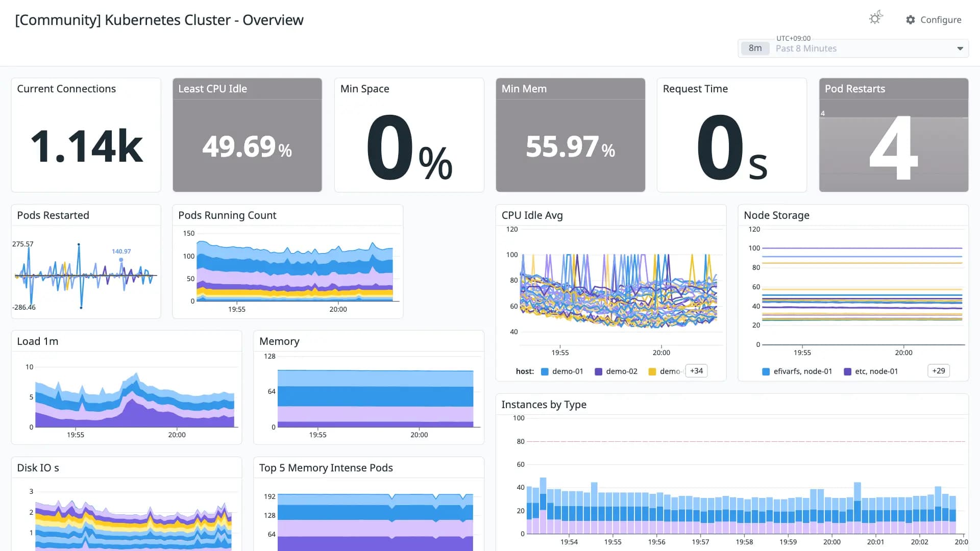Click the 8m time badge
This screenshot has height=551, width=980.
pos(755,48)
